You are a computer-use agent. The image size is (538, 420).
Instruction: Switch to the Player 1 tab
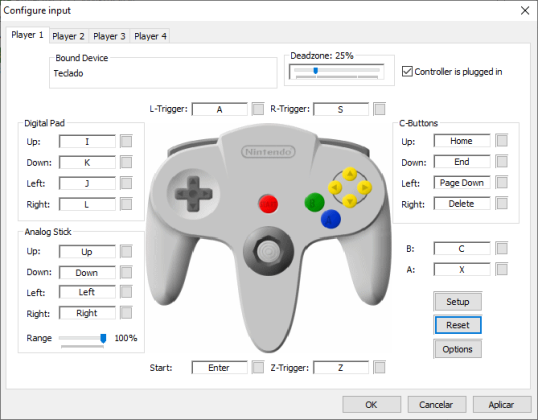27,35
